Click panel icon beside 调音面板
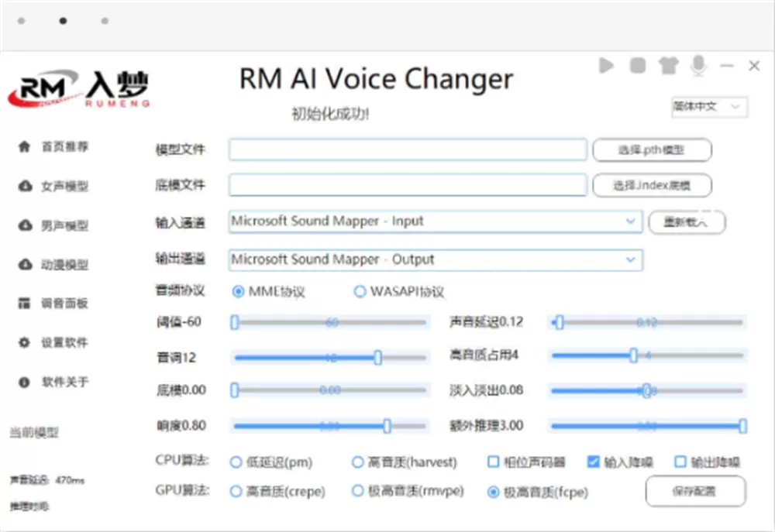This screenshot has width=775, height=532. (x=24, y=303)
